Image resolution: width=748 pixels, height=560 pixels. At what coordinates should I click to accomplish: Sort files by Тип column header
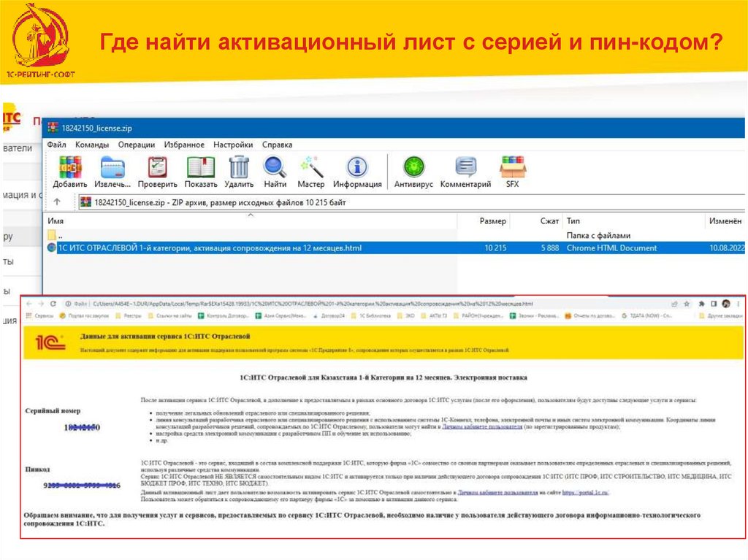coord(633,220)
